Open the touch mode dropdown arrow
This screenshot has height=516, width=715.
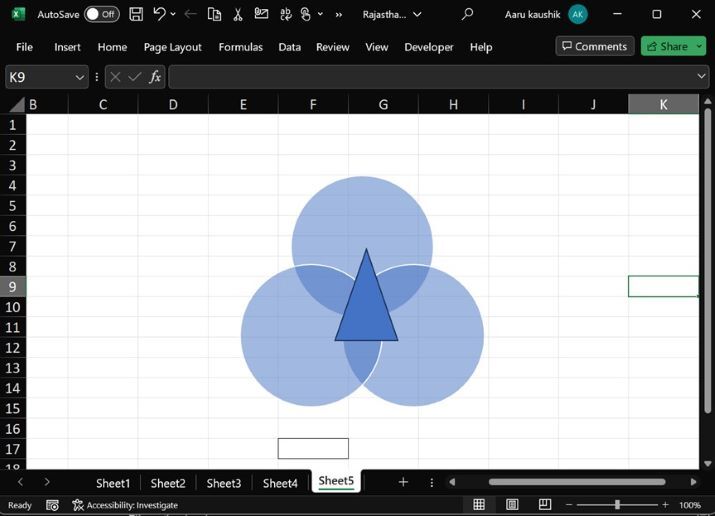coord(321,14)
